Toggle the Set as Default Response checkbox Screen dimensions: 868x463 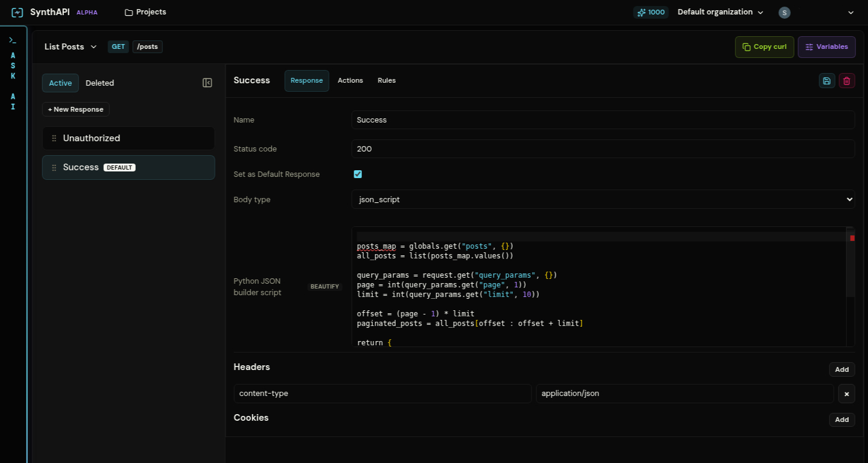(358, 174)
